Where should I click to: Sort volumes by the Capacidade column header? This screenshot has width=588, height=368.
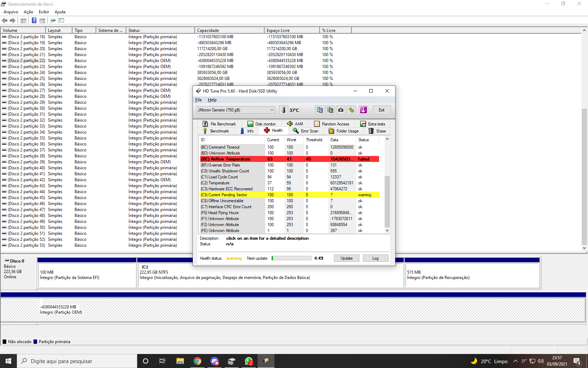[229, 30]
